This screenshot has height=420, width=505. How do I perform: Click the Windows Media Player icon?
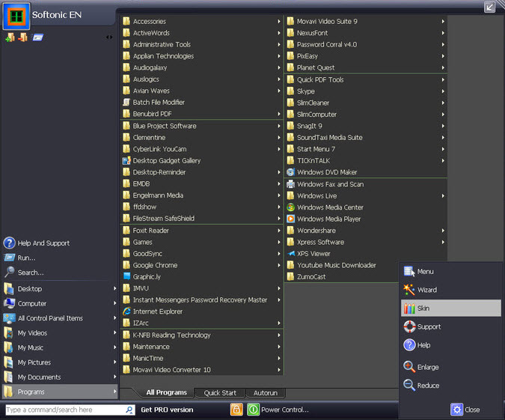click(290, 219)
